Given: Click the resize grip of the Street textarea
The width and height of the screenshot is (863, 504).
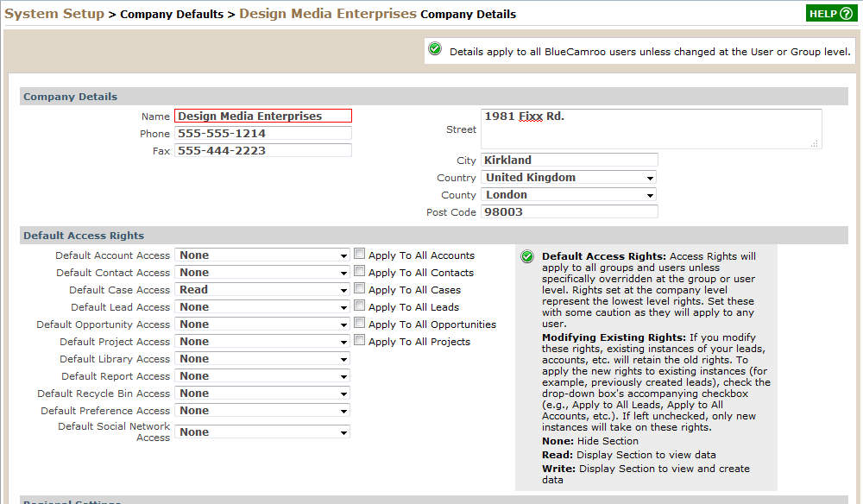Looking at the screenshot, I should [x=815, y=143].
